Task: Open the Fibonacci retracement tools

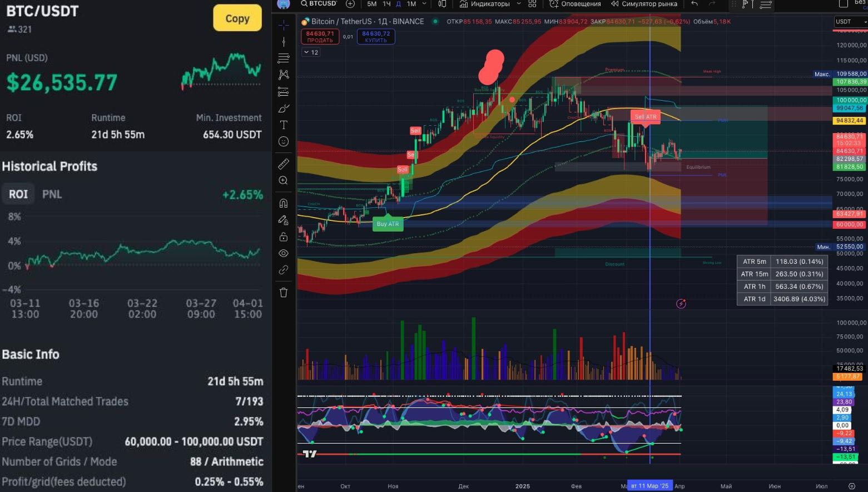Action: point(284,58)
